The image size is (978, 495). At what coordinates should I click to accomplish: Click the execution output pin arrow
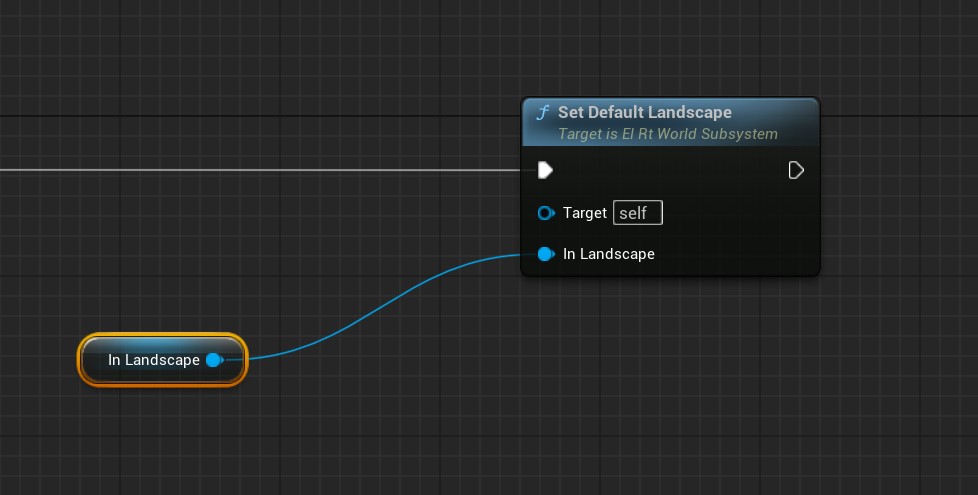tap(796, 170)
